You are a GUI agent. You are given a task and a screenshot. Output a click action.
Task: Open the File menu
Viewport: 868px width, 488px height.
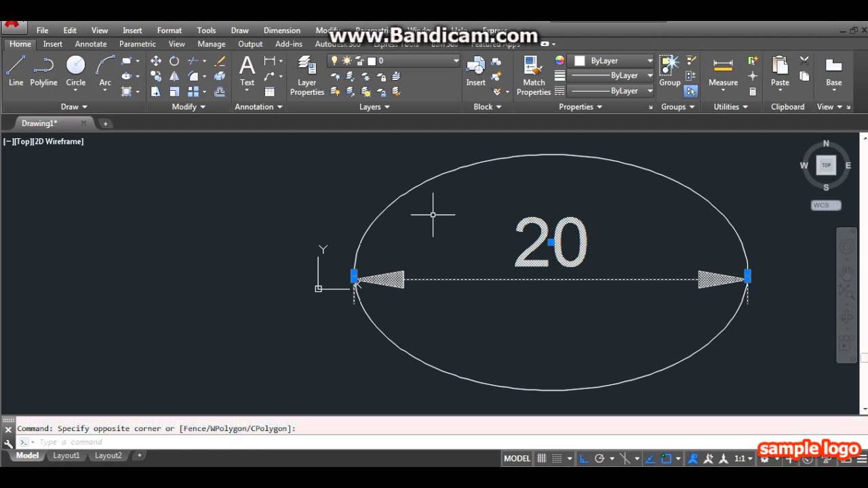pos(43,30)
